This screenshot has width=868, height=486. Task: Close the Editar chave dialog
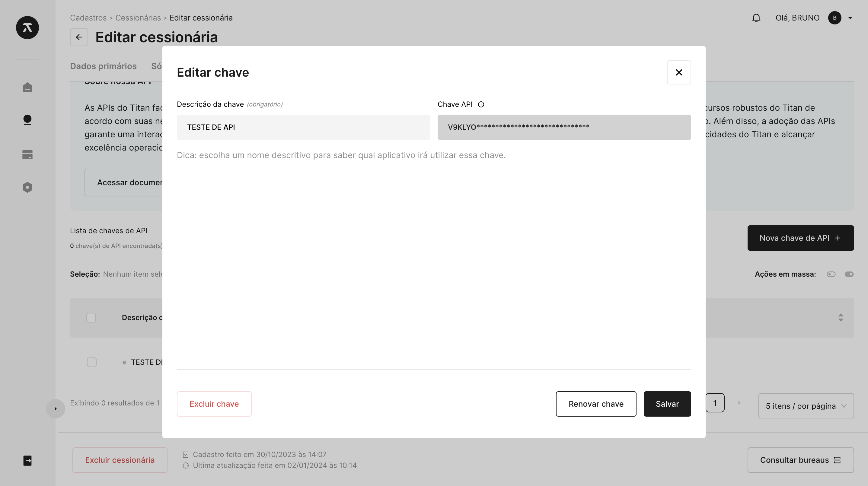pos(679,72)
